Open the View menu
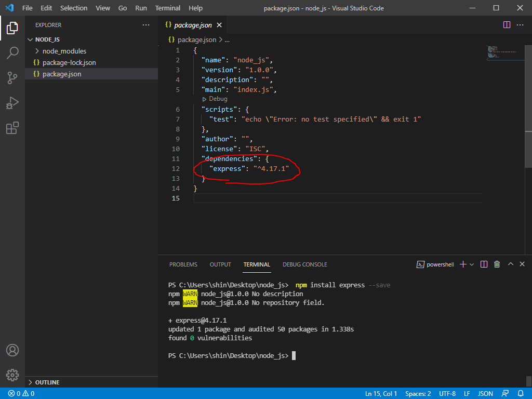 pos(103,8)
